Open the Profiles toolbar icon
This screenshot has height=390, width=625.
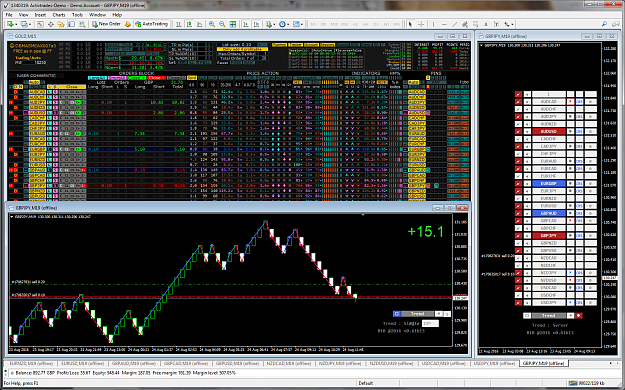pos(24,24)
